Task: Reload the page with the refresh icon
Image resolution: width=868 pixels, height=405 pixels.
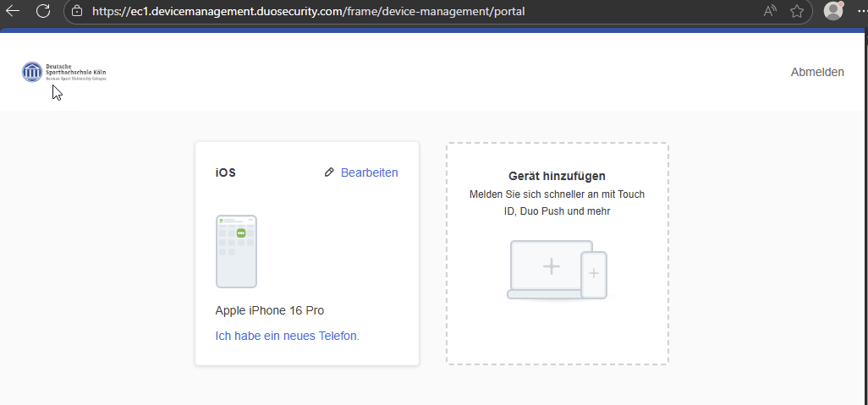Action: click(x=43, y=11)
